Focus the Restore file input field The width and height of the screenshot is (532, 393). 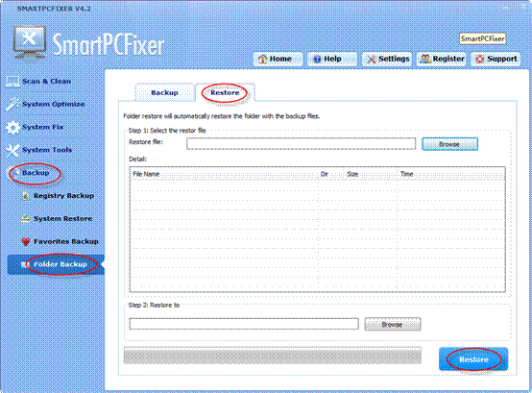click(301, 143)
